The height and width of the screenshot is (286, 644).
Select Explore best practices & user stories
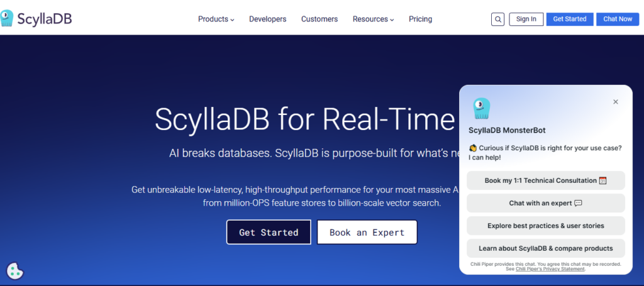coord(546,226)
